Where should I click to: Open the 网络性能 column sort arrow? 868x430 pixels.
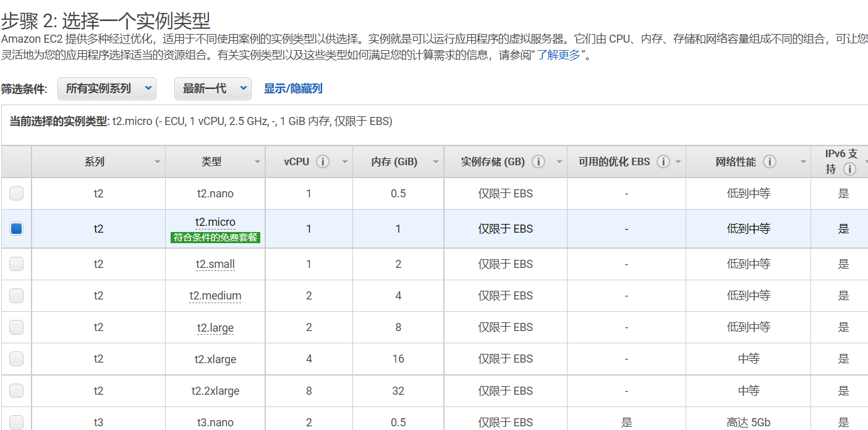coord(802,162)
